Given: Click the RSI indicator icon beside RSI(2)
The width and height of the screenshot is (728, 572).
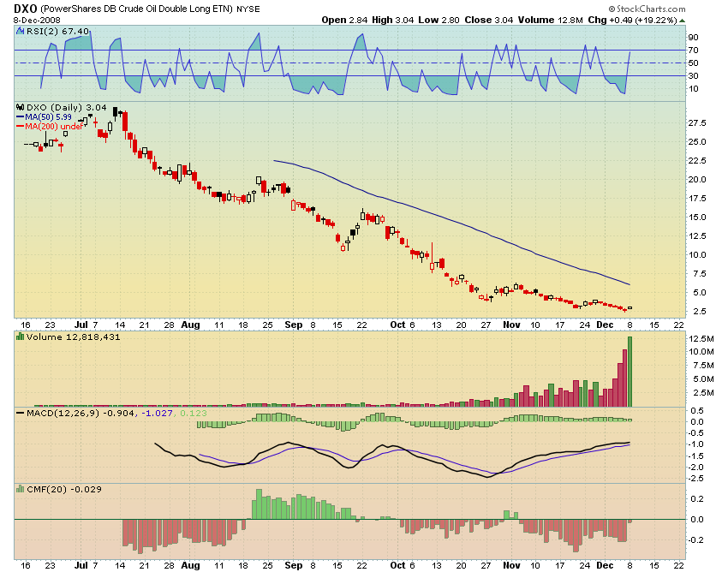Looking at the screenshot, I should pos(20,31).
